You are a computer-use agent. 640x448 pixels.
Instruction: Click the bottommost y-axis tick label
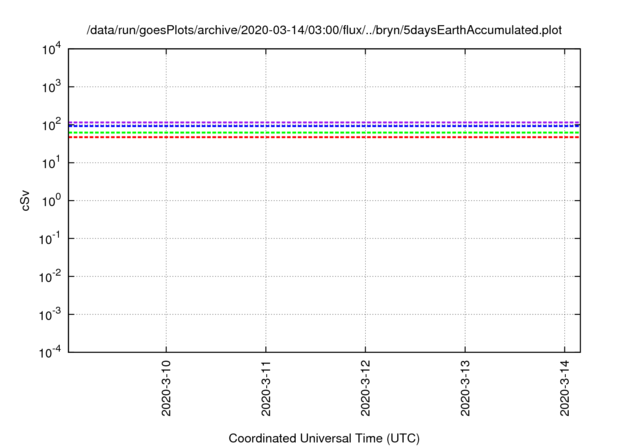coord(50,352)
